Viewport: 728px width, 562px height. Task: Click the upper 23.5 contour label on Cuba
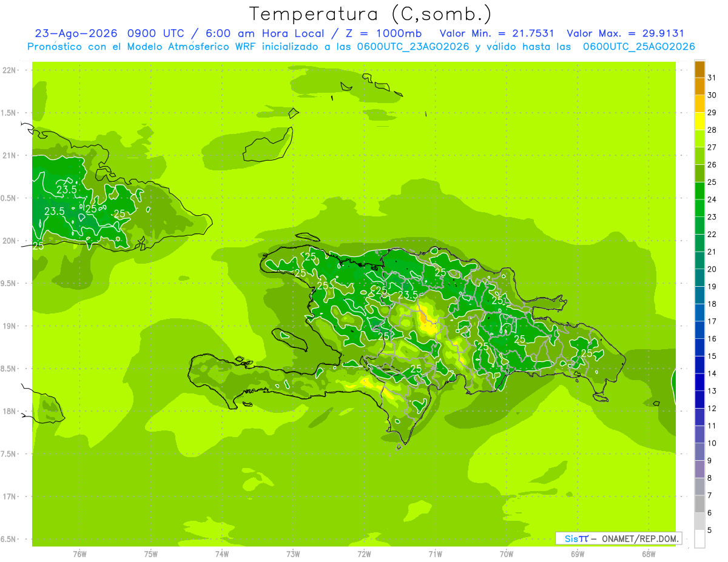point(66,189)
